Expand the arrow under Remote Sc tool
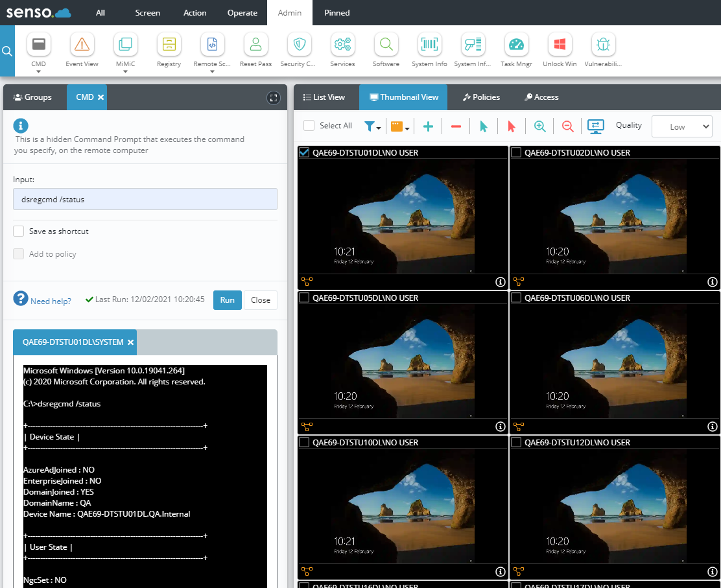 coord(212,71)
